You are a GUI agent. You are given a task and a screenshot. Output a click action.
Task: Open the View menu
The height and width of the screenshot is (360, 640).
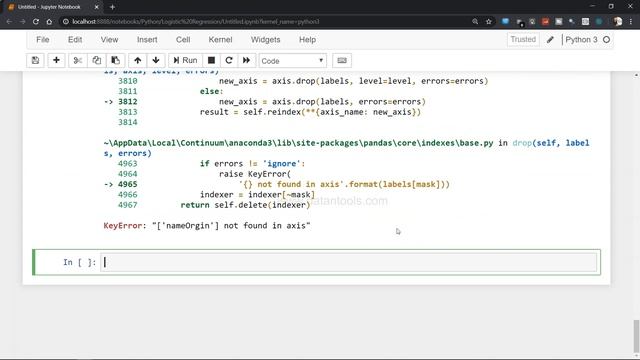(x=109, y=40)
